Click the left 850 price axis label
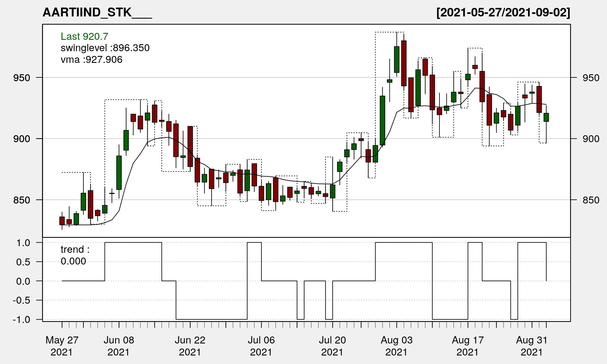 coord(21,200)
